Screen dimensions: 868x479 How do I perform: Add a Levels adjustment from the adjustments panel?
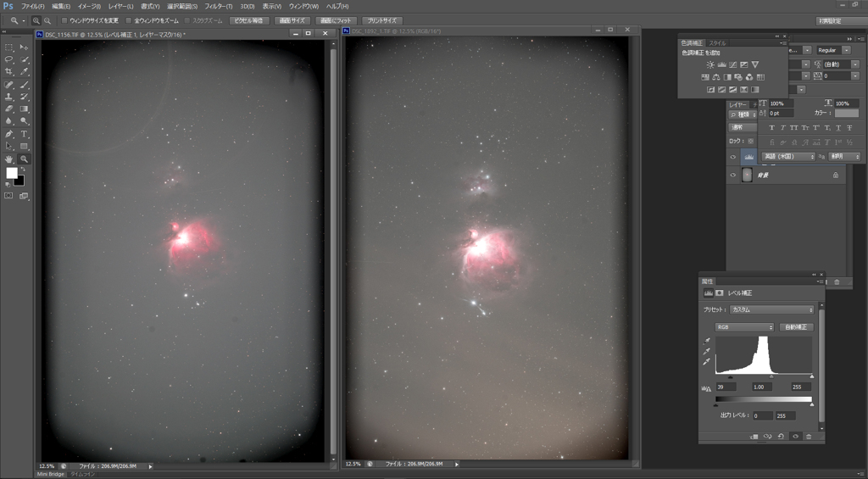tap(722, 64)
